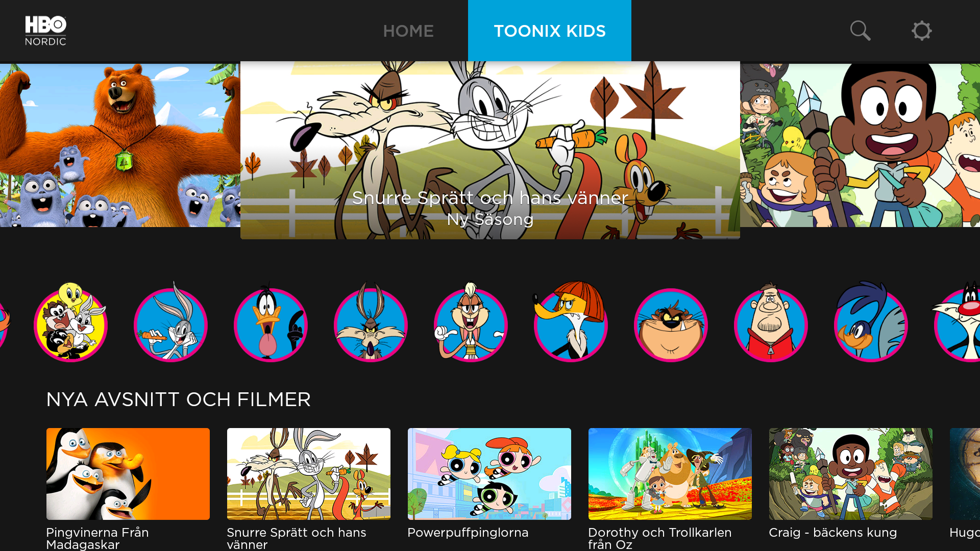980x551 pixels.
Task: Select the fox with orange helmet circle
Action: pos(571,322)
